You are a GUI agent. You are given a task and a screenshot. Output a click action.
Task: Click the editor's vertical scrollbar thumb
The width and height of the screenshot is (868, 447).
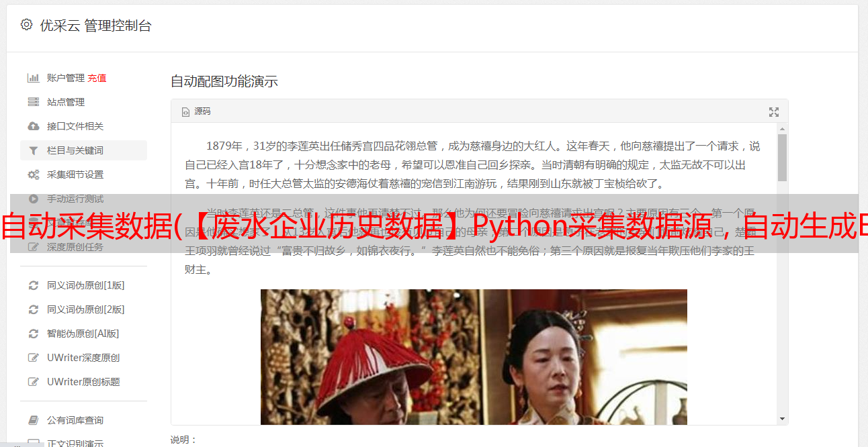click(782, 158)
